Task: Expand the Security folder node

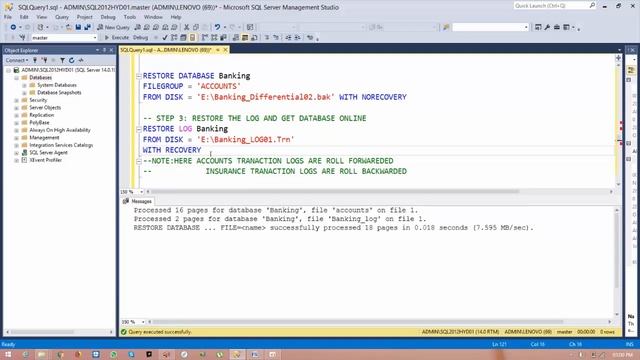Action: (x=17, y=100)
